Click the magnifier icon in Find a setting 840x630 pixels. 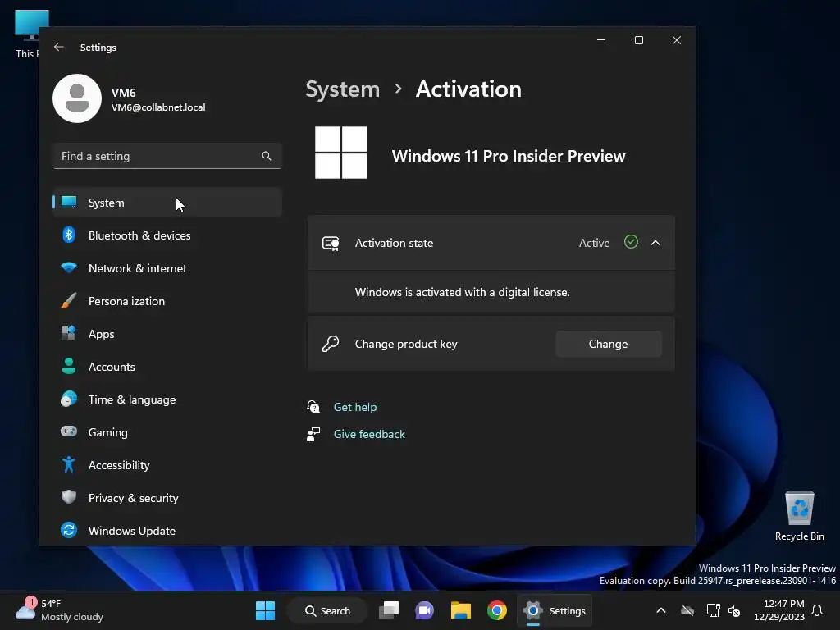267,156
